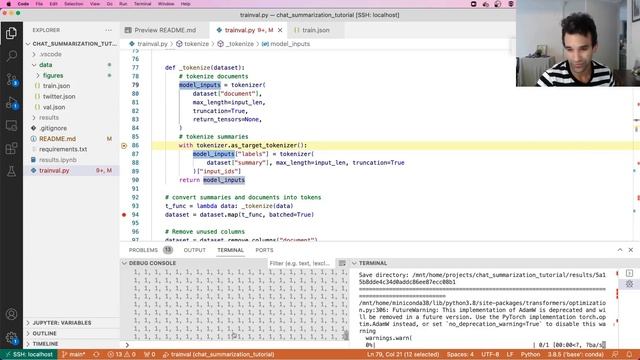This screenshot has height=360, width=640.
Task: Open Run and Debug view
Action: coord(11,103)
